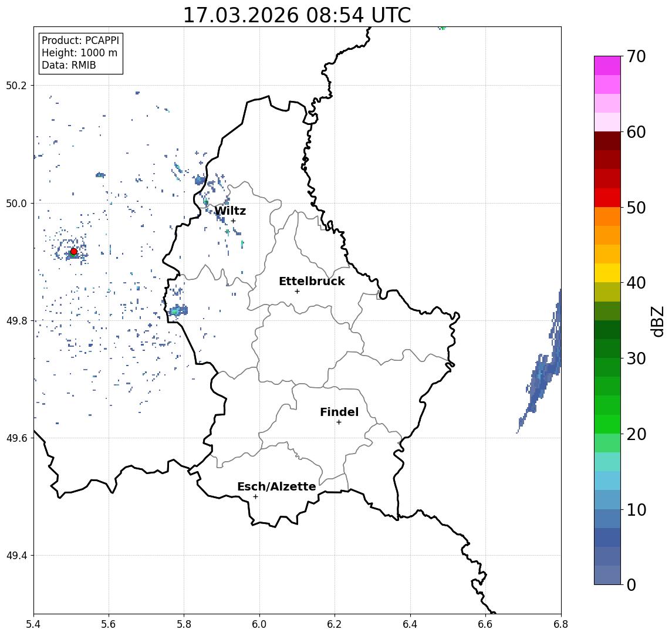Click the red radar location dot

point(74,252)
